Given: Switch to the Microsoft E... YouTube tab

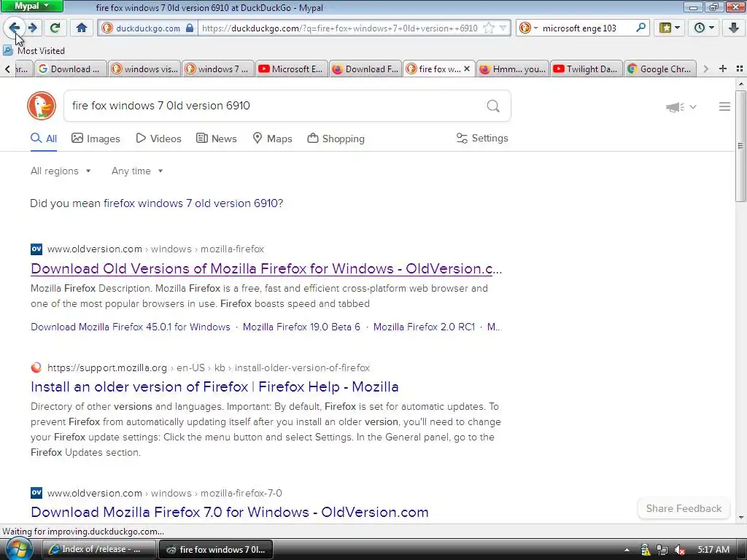Looking at the screenshot, I should tap(292, 69).
